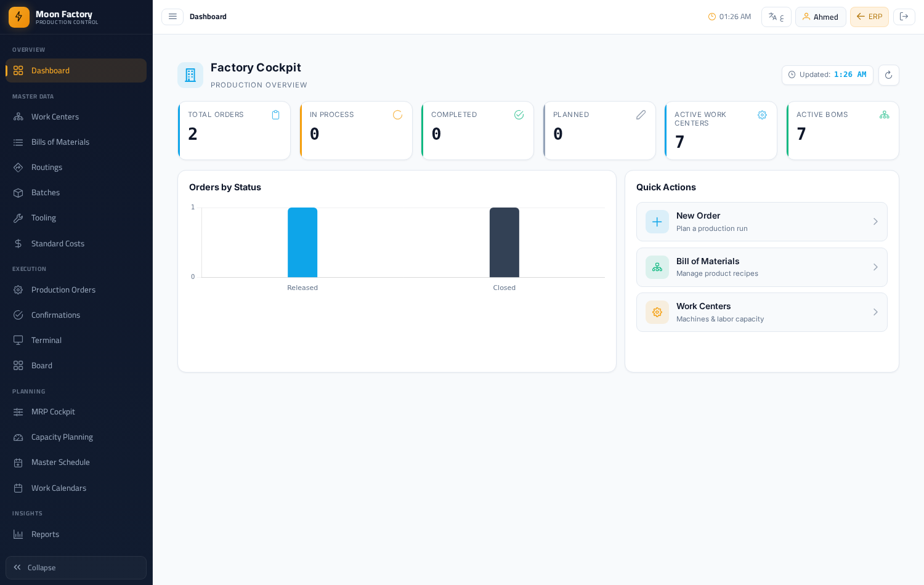
Task: Click the hierarchy icon on Active BOMs card
Action: click(x=884, y=115)
